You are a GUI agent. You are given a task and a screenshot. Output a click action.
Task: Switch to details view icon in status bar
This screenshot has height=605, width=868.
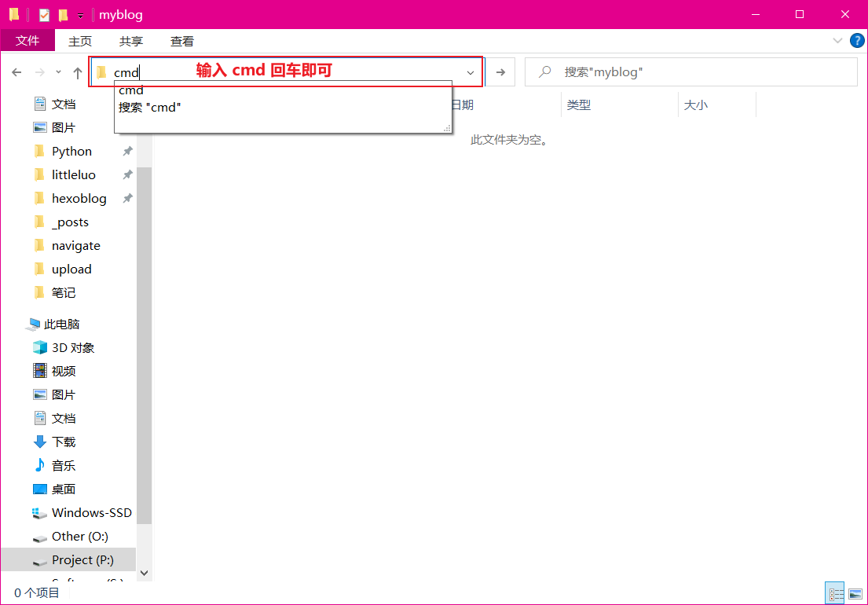pos(835,593)
